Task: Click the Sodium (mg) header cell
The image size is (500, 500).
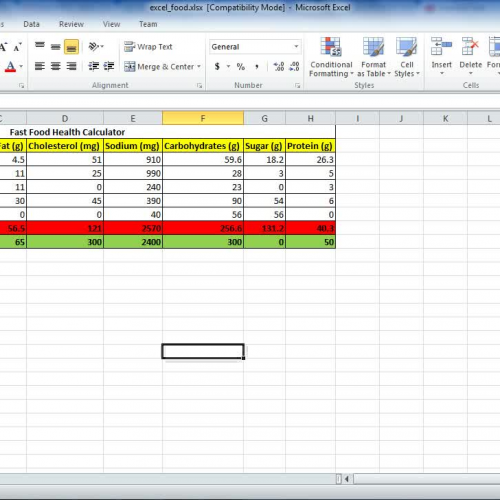Action: 133,146
